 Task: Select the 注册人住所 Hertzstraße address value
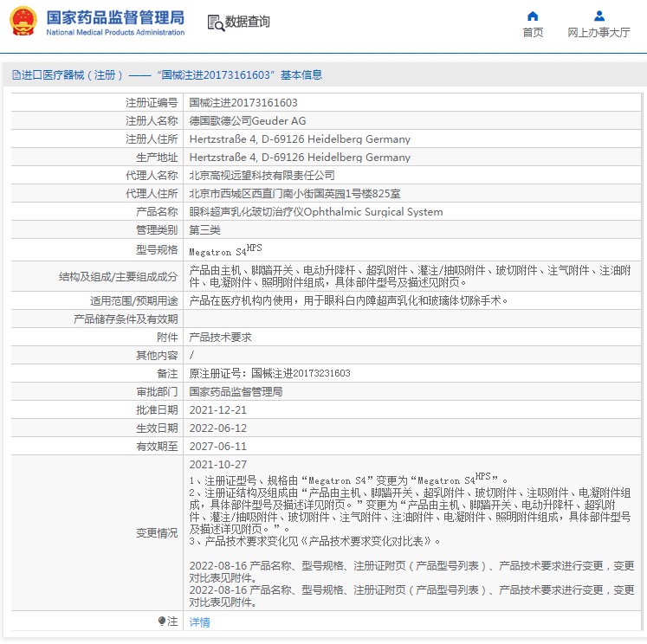pos(300,139)
